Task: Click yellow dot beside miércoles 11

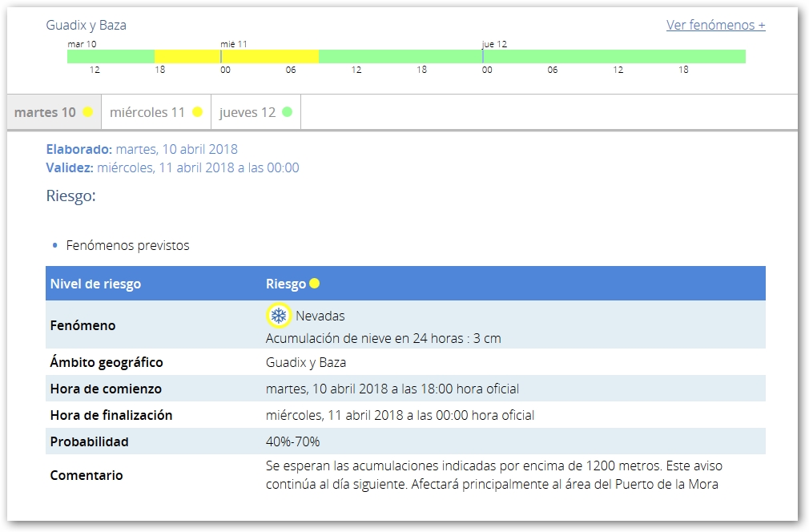Action: (197, 112)
